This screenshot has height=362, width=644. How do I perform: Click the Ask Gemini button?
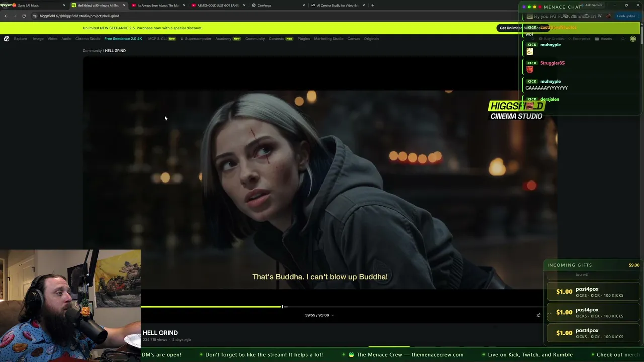tap(593, 5)
